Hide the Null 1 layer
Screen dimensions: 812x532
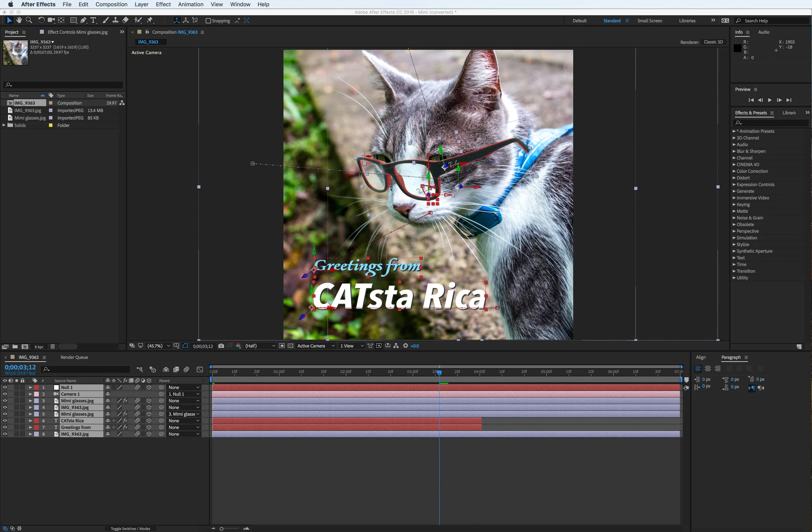click(5, 388)
